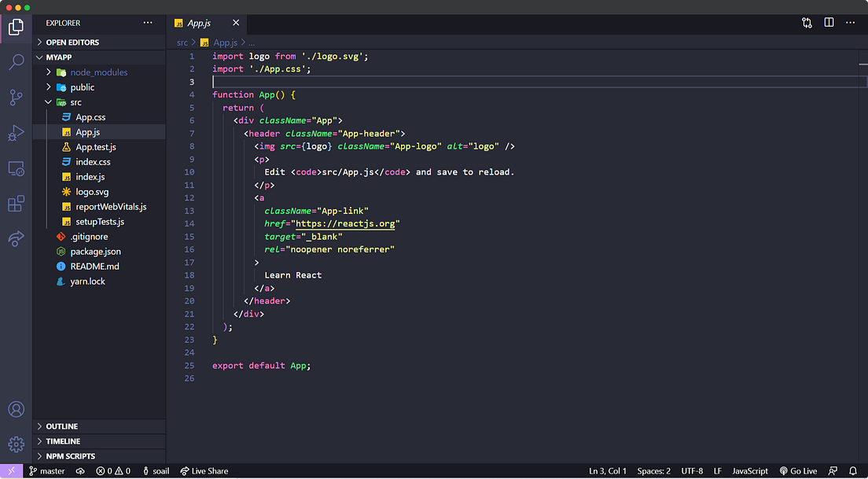Split the editor using the split icon
Screen dimensions: 868x479
click(x=829, y=23)
